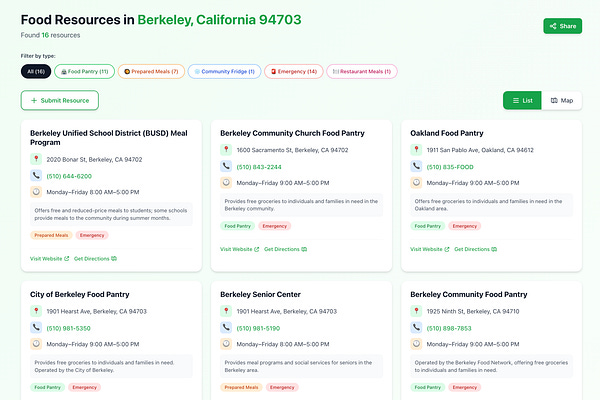600x400 pixels.
Task: Select the City of Berkeley Food Pantry title
Action: pos(80,294)
